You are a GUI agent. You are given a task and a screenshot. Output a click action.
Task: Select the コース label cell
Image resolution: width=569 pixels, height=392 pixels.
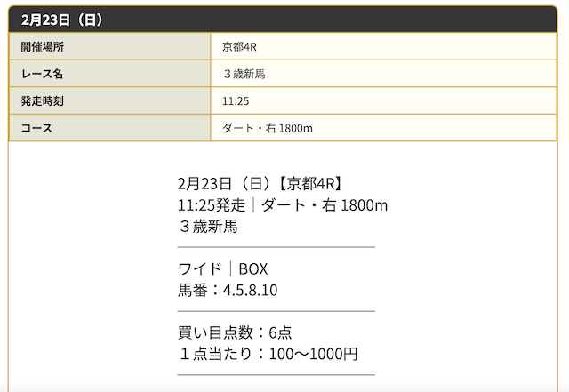click(x=109, y=128)
